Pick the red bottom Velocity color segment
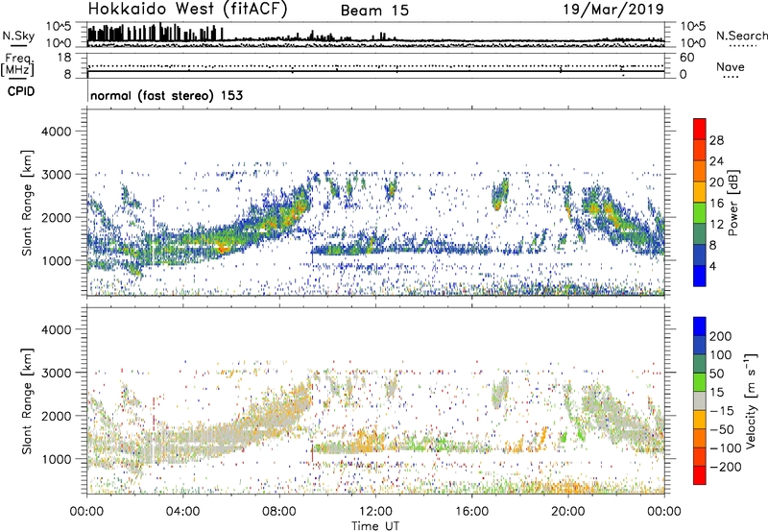 click(700, 475)
